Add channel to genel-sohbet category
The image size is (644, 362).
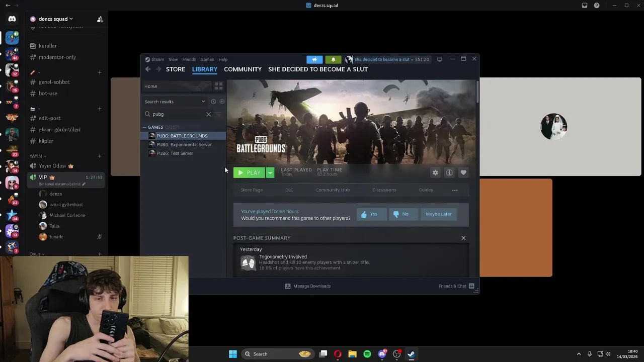coord(100,72)
